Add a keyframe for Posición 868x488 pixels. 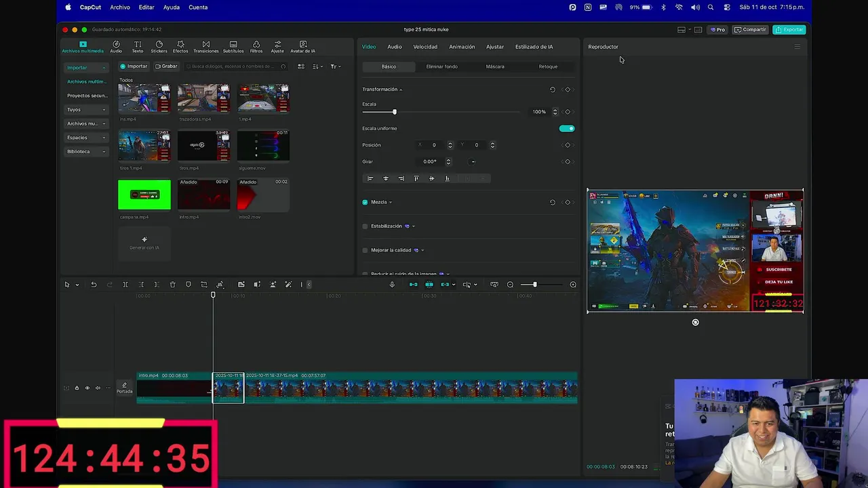[x=568, y=145]
